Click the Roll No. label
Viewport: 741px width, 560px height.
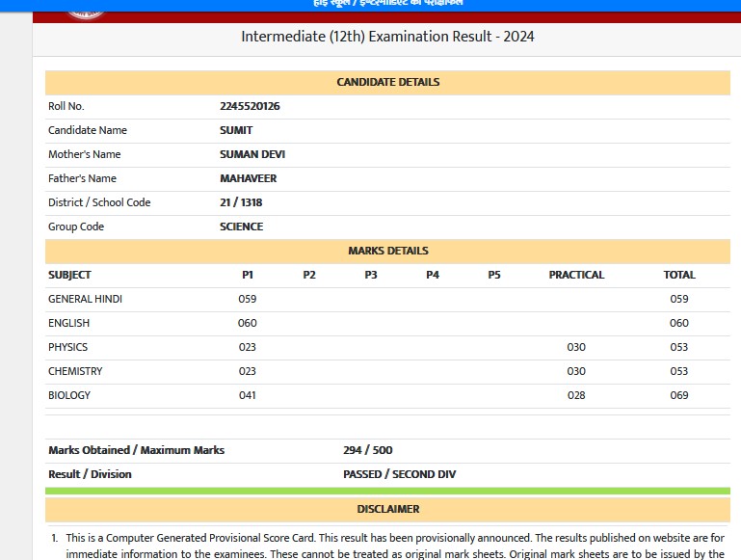coord(66,106)
